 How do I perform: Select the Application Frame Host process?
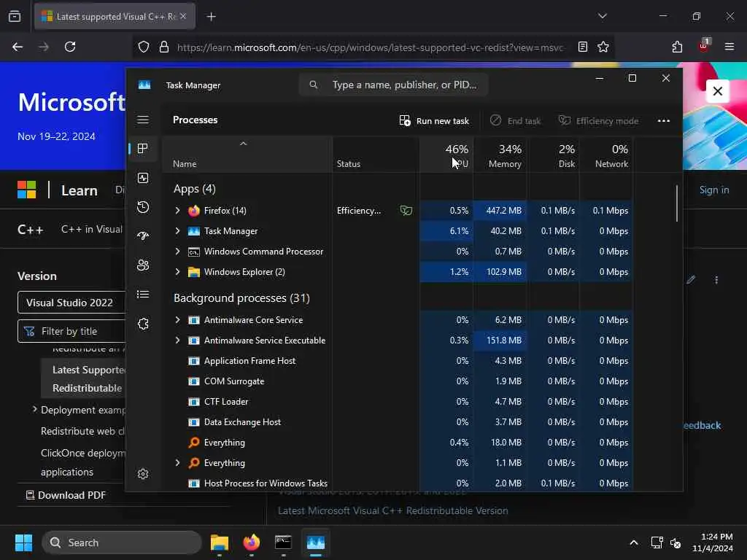(x=398, y=361)
